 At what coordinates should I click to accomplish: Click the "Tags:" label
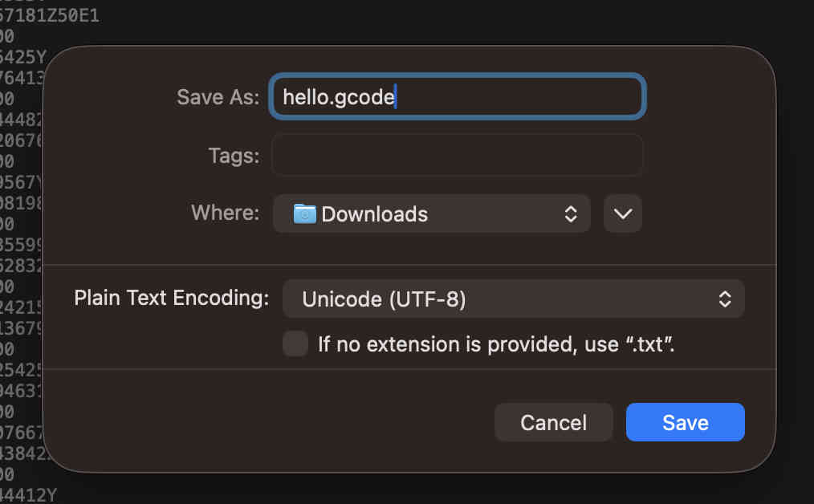pos(234,155)
